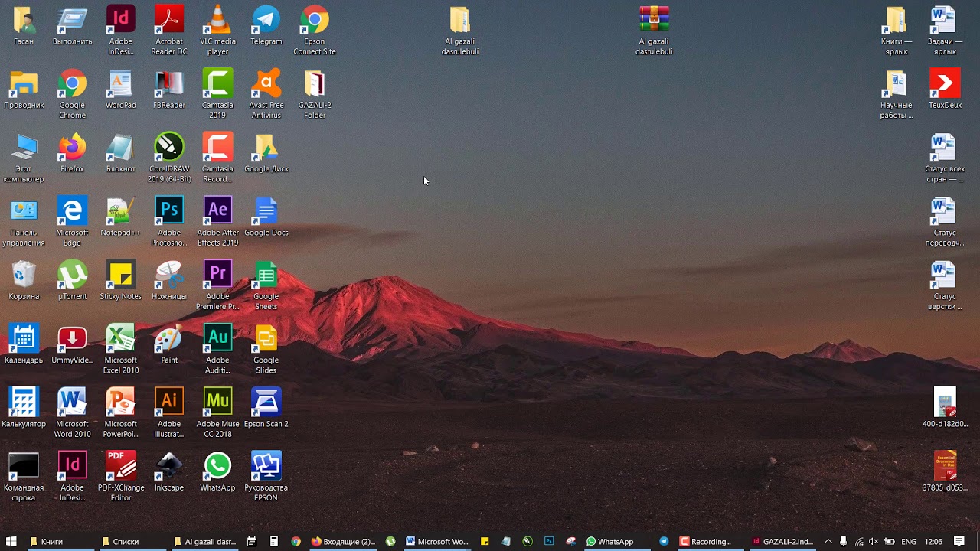Select the Ножницы snipping tool icon
The height and width of the screenshot is (551, 980).
point(169,281)
